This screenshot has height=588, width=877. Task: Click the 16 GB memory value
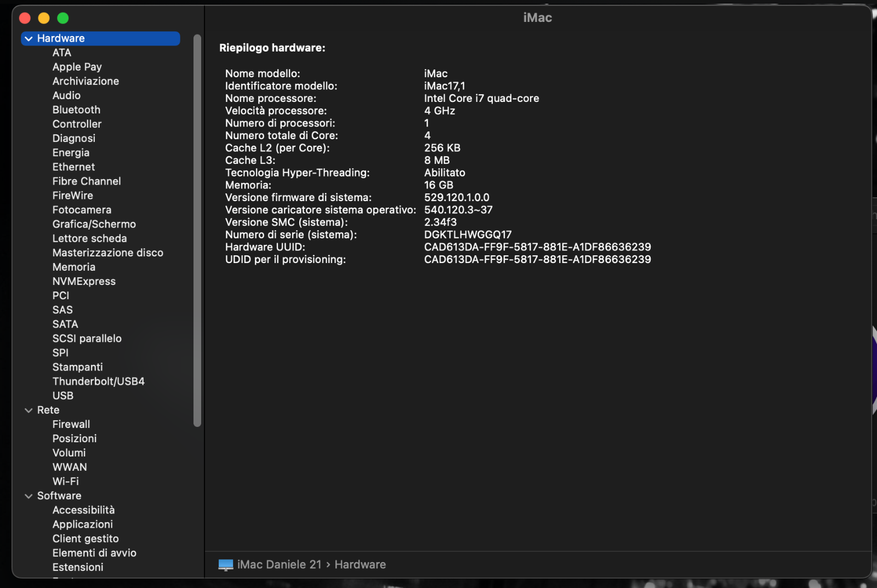pyautogui.click(x=438, y=185)
